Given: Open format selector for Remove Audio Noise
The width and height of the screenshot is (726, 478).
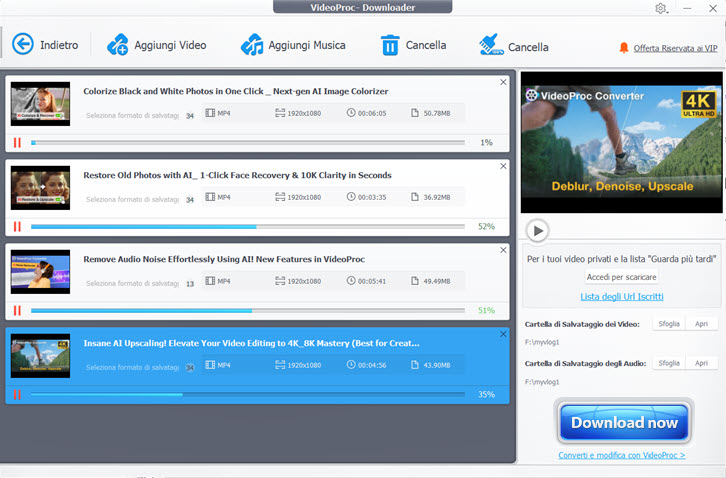Looking at the screenshot, I should click(132, 283).
